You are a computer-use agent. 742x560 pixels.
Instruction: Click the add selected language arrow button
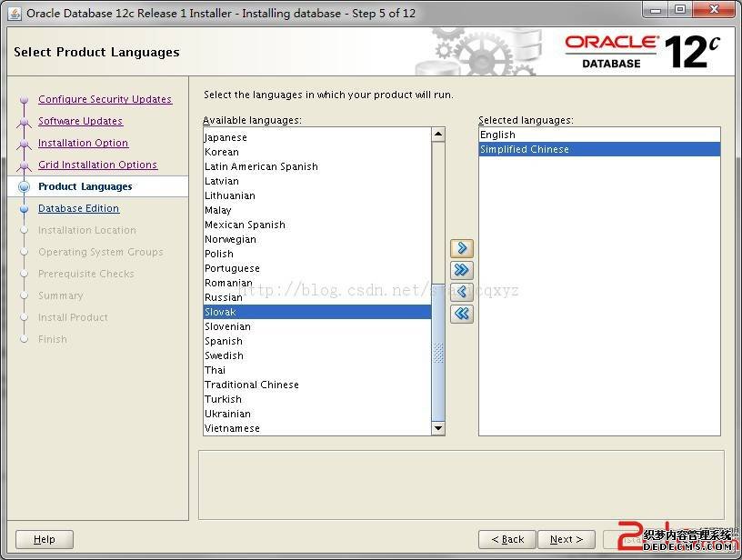pos(462,248)
